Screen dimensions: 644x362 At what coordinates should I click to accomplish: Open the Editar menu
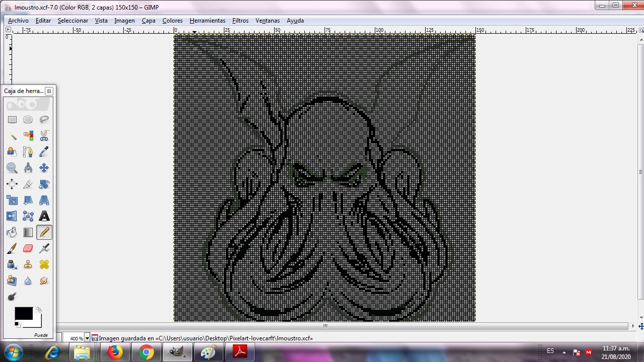coord(43,21)
